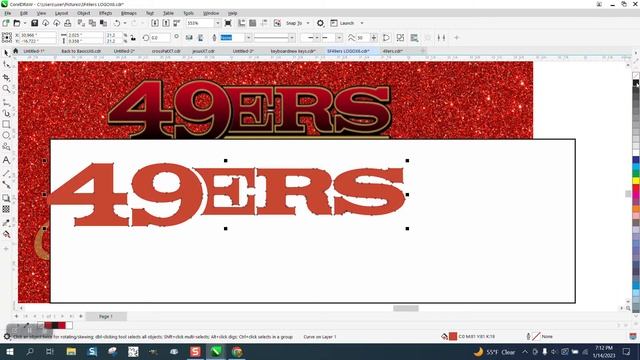The image size is (640, 360).
Task: Expand the zoom level dropdown
Action: [x=217, y=23]
